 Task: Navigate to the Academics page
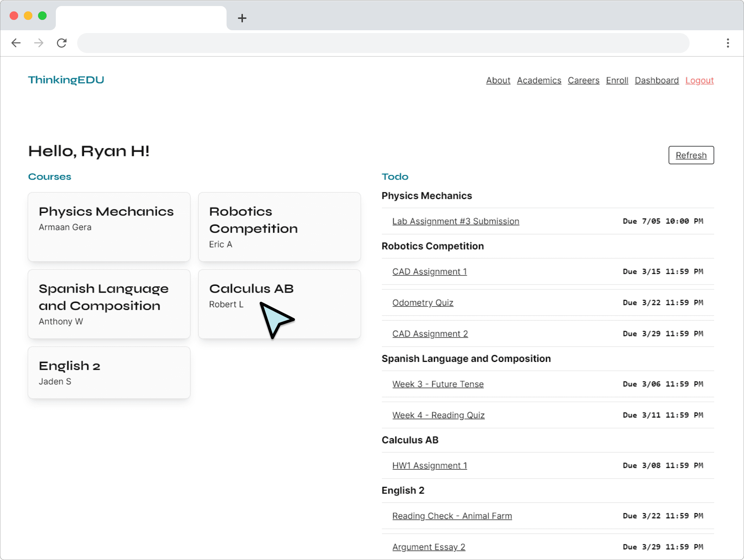539,80
